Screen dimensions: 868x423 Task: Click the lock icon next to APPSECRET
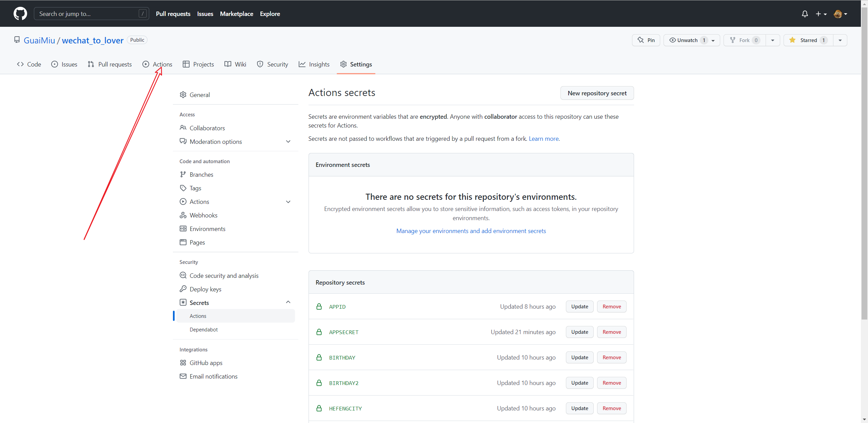tap(319, 332)
